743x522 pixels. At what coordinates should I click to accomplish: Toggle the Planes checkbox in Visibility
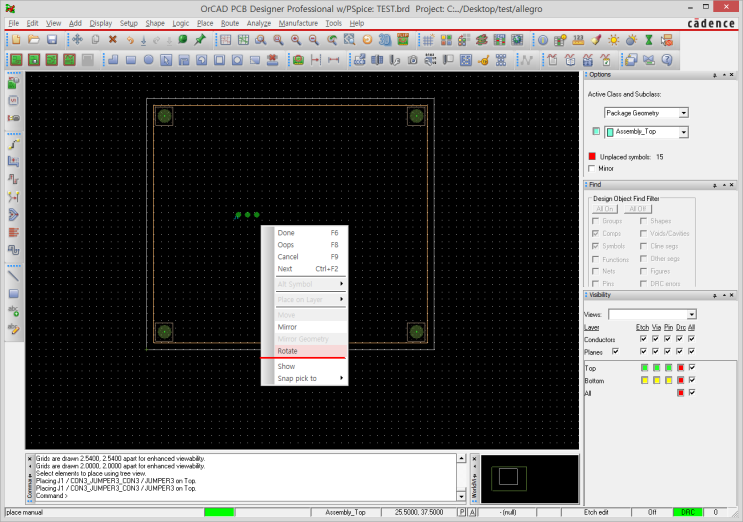[x=615, y=351]
